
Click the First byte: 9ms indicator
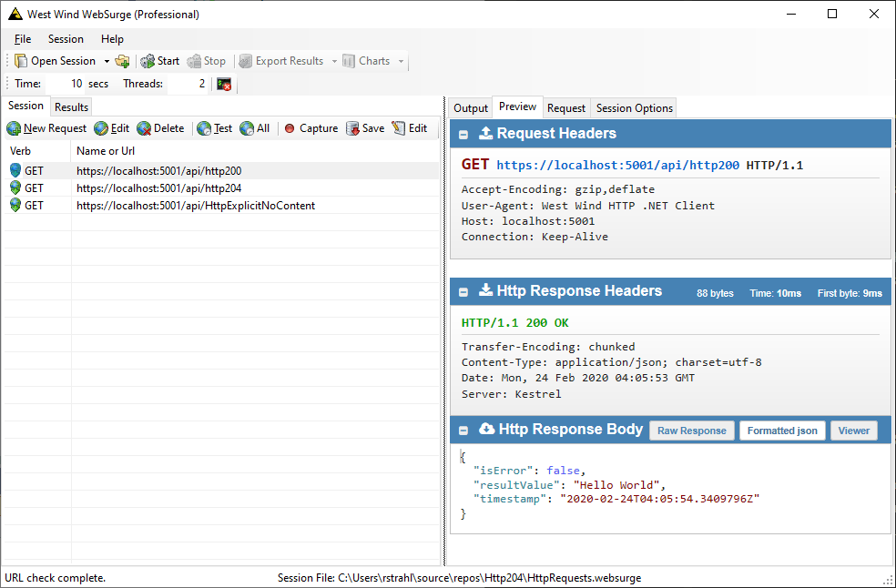click(850, 293)
